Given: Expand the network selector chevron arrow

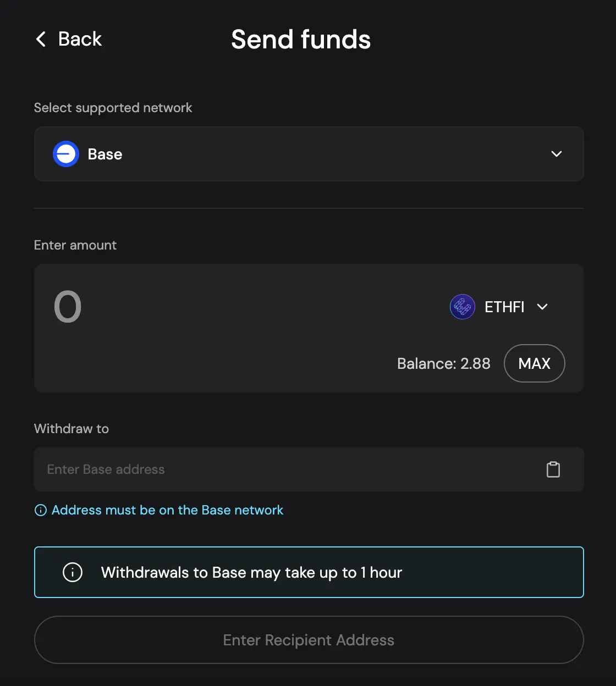Looking at the screenshot, I should pos(557,154).
